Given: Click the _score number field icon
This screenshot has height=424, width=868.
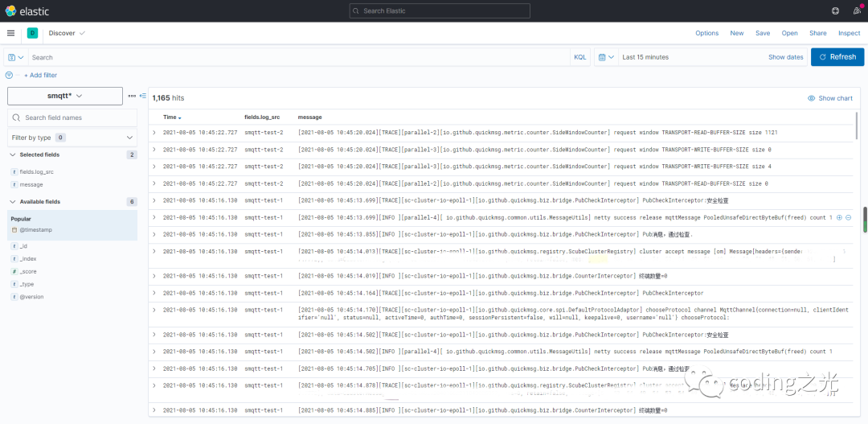Looking at the screenshot, I should pos(14,272).
